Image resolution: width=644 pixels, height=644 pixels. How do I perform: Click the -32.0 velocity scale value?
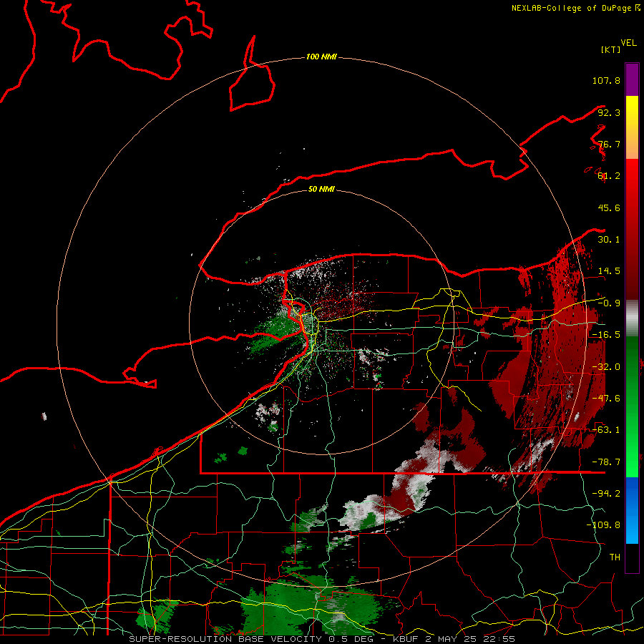[606, 367]
